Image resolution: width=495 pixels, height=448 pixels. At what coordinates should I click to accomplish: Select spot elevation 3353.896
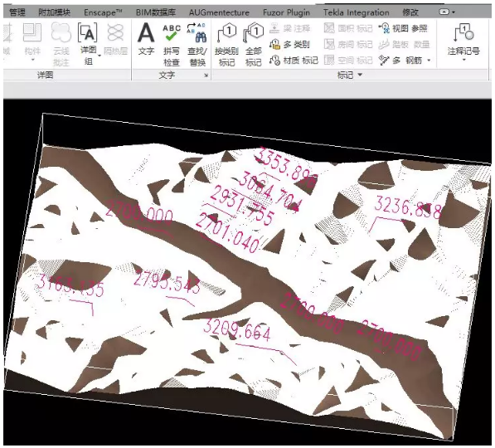click(x=286, y=167)
